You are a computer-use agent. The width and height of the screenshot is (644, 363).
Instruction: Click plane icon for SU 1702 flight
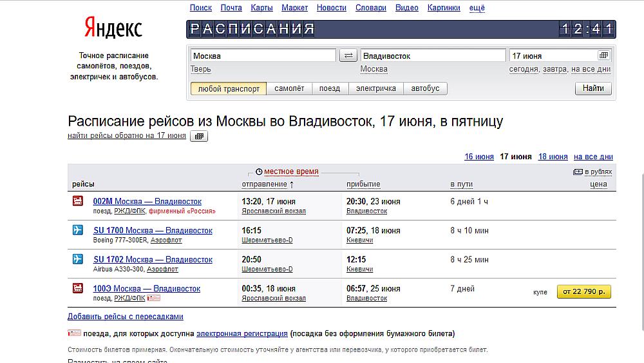pyautogui.click(x=78, y=259)
